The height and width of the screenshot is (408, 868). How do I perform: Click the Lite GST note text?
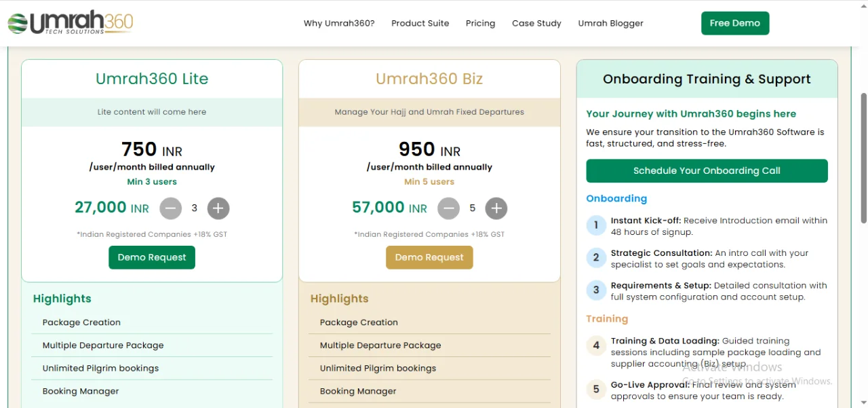[152, 234]
